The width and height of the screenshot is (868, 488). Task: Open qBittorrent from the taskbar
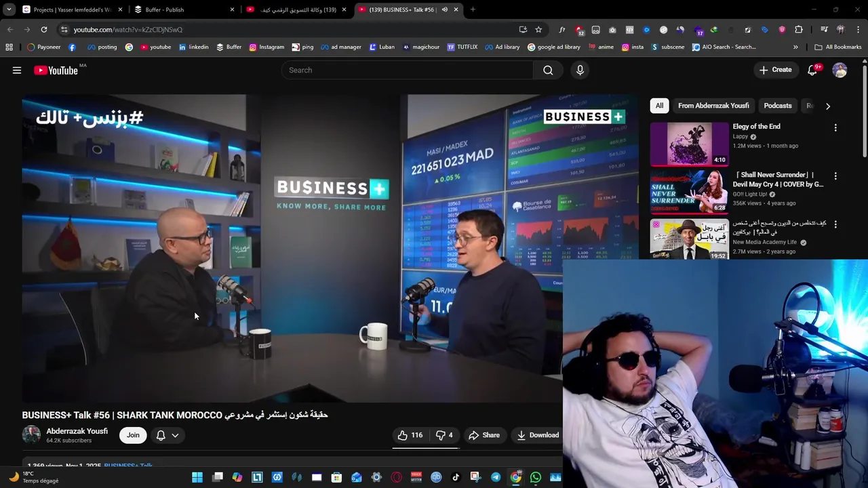[x=436, y=477]
